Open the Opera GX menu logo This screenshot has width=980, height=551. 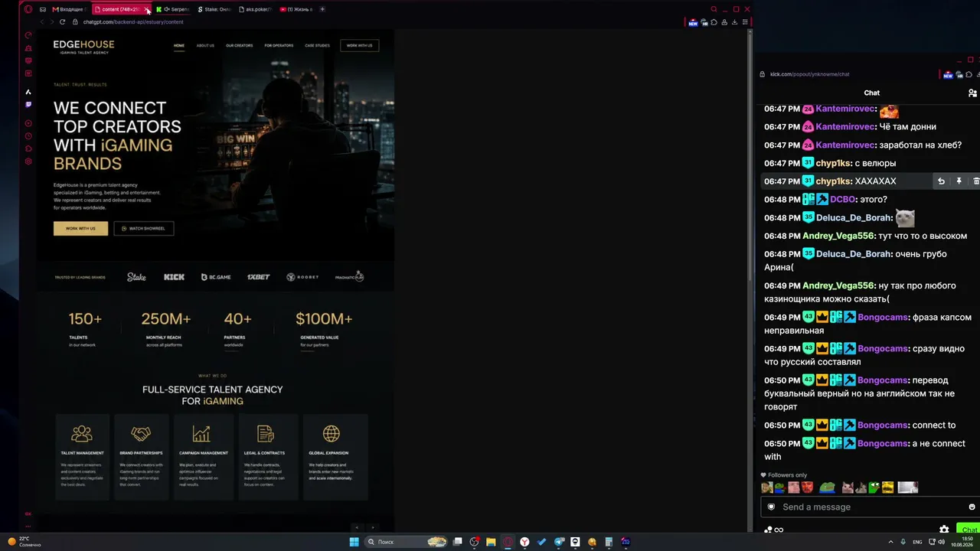coord(28,9)
